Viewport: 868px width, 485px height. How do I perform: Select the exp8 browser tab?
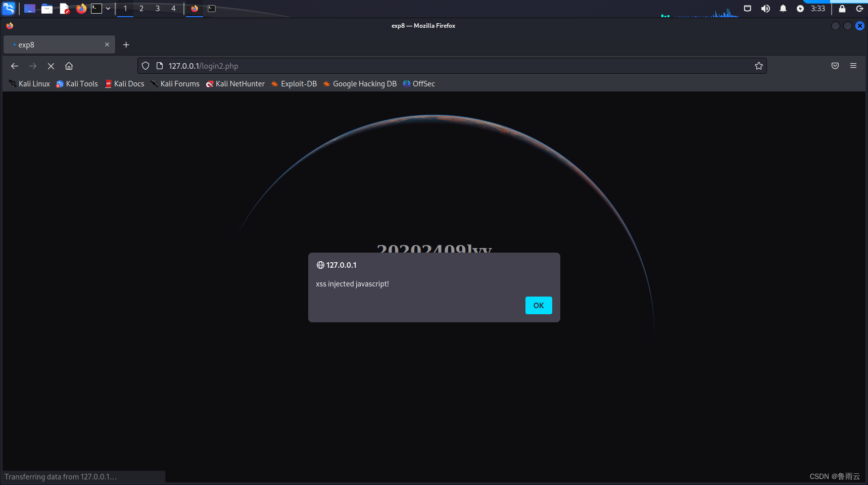pos(59,44)
